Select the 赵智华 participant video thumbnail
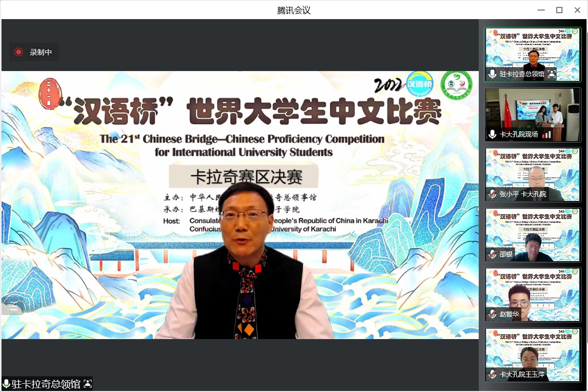The image size is (588, 392). pos(533,294)
